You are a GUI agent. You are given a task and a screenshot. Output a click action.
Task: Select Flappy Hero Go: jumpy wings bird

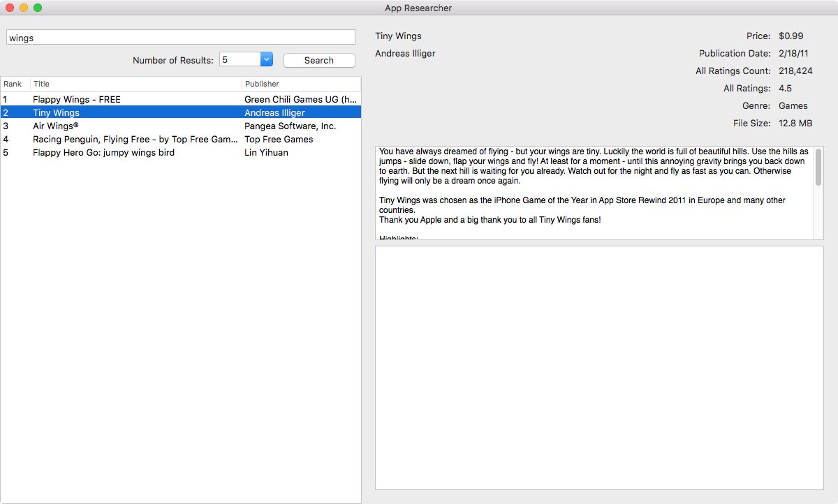click(x=103, y=153)
